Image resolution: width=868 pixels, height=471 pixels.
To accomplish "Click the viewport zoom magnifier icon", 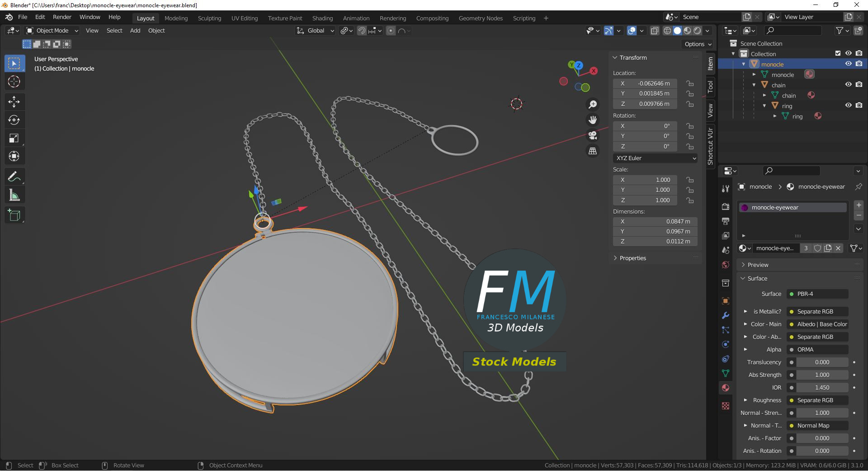I will pyautogui.click(x=593, y=105).
